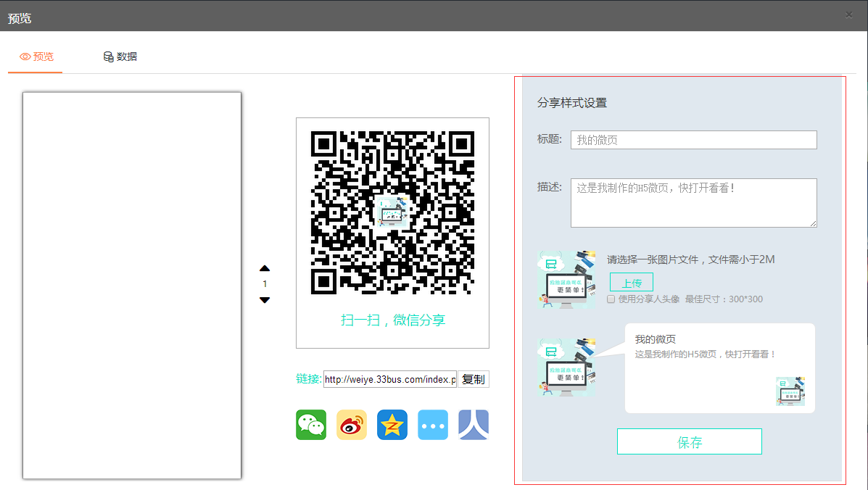The image size is (868, 490).
Task: Share via the green WeChat icon
Action: 311,425
